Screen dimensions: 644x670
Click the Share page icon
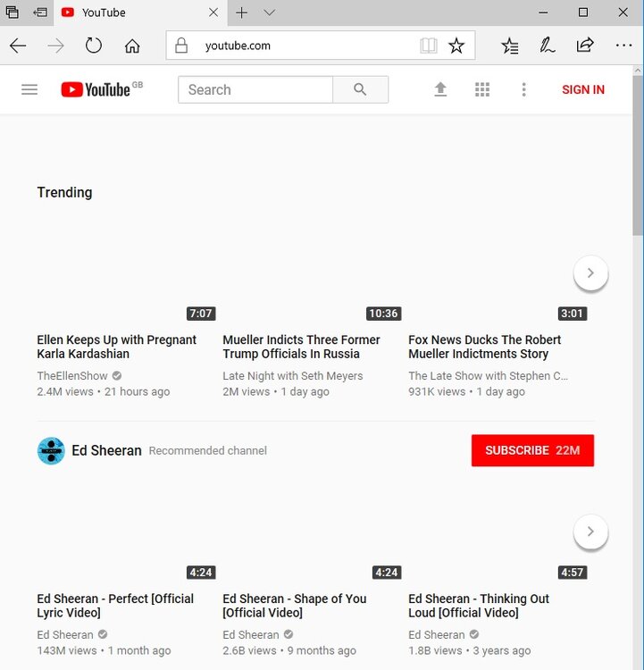585,45
